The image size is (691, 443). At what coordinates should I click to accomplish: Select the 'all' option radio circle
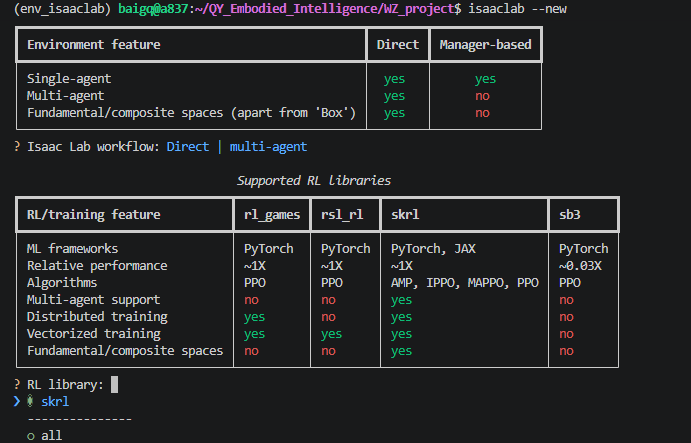[31, 436]
